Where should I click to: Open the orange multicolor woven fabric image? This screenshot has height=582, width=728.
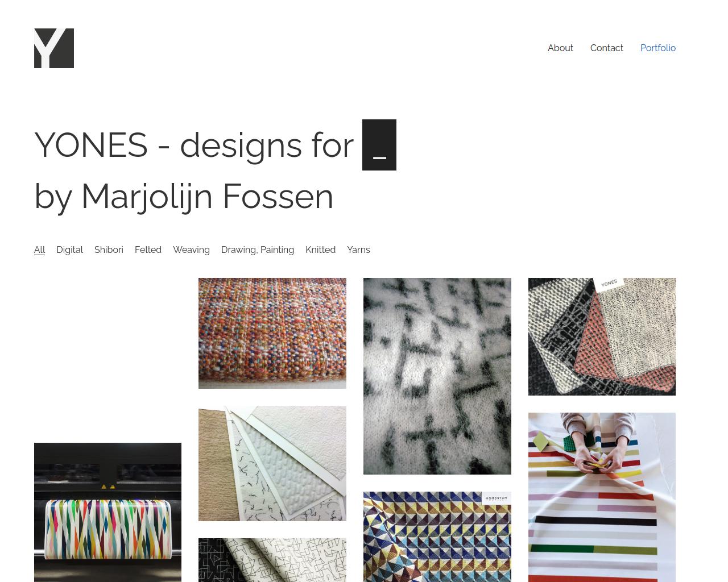pyautogui.click(x=272, y=333)
